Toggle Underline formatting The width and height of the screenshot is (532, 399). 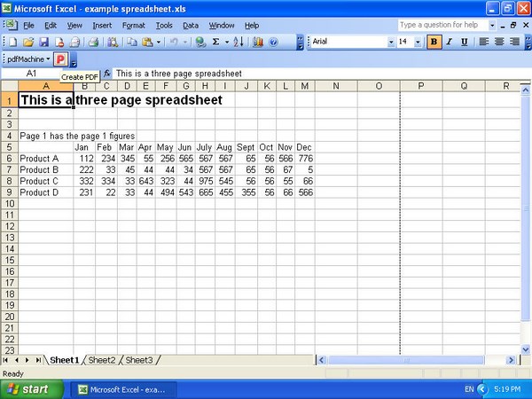point(465,42)
